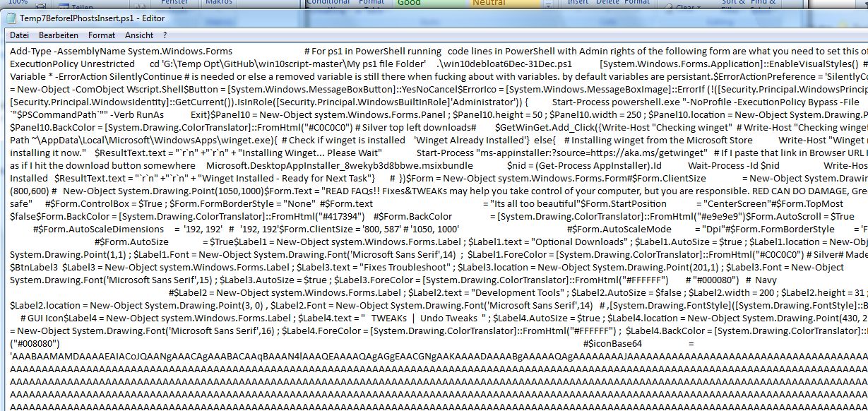Click 'Its all too beautiful' text
Image resolution: width=868 pixels, height=411 pixels.
[x=535, y=204]
